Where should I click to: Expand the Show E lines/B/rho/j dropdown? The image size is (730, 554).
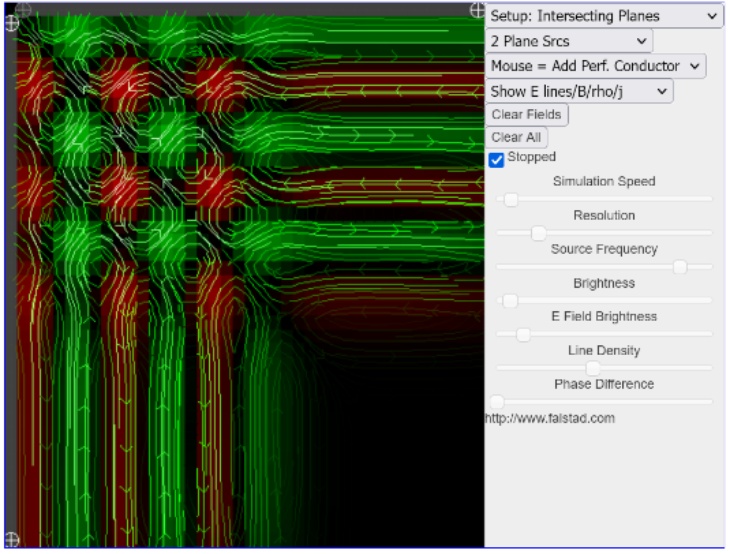(579, 91)
